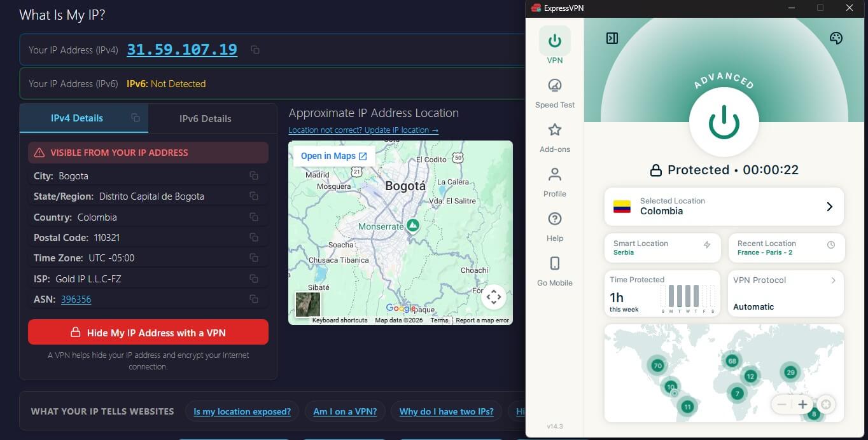Minimize the ExpressVPN window
The height and width of the screenshot is (440, 868).
pyautogui.click(x=791, y=8)
